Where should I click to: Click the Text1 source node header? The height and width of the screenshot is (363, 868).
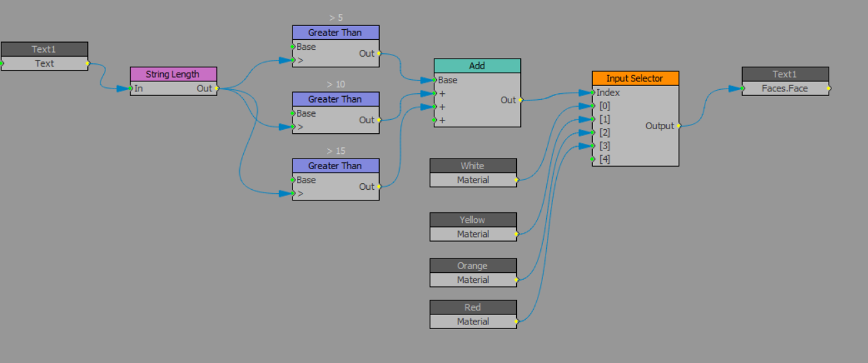pos(45,49)
